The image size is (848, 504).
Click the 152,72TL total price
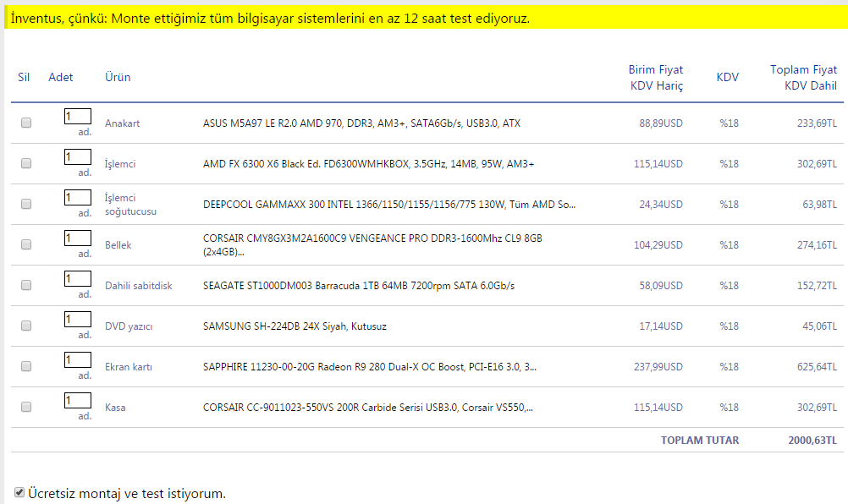(817, 285)
